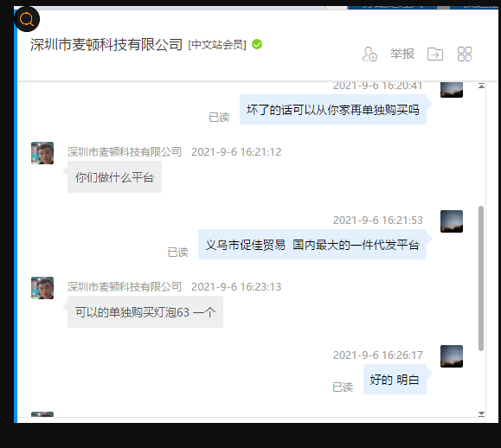Image resolution: width=501 pixels, height=448 pixels.
Task: Click the orange search magnifier icon
Action: tap(27, 19)
